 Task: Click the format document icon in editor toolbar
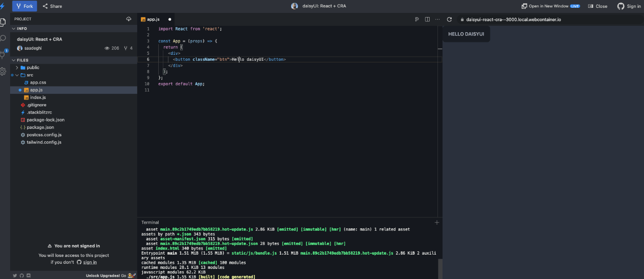tap(417, 19)
